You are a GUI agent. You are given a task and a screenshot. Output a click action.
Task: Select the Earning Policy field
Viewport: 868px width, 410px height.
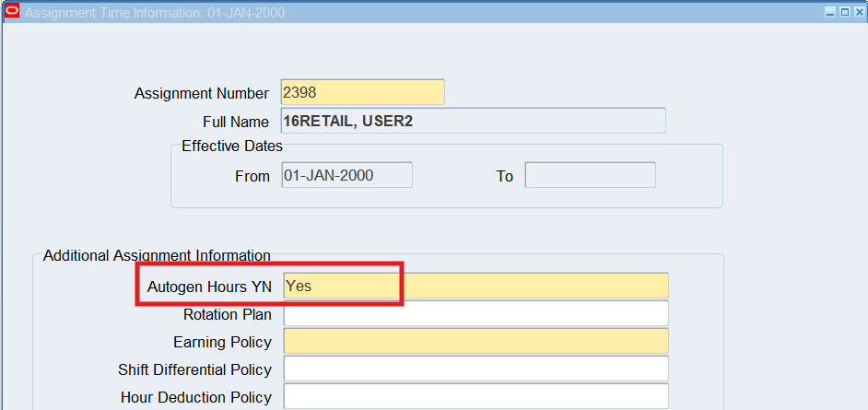click(475, 342)
